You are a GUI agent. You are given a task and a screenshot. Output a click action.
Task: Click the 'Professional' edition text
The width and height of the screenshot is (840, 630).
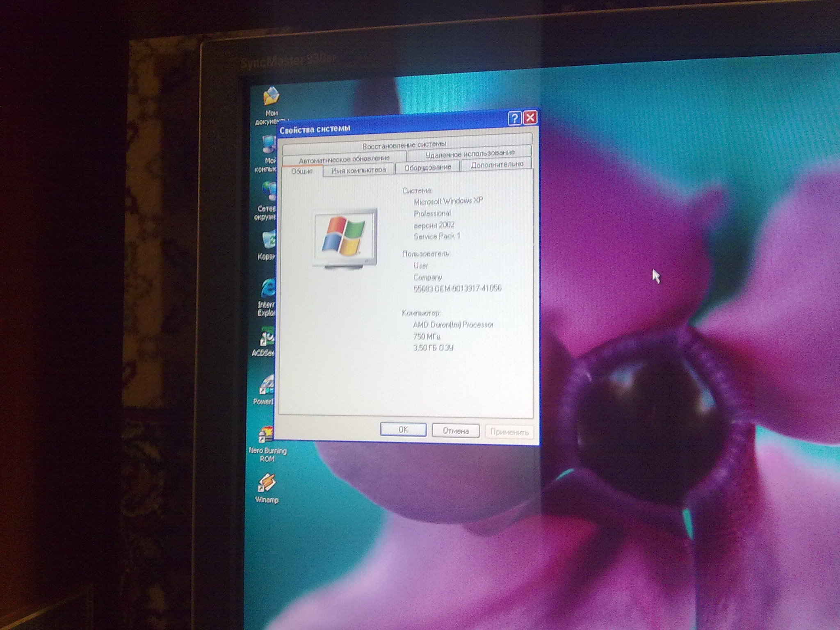tap(432, 213)
